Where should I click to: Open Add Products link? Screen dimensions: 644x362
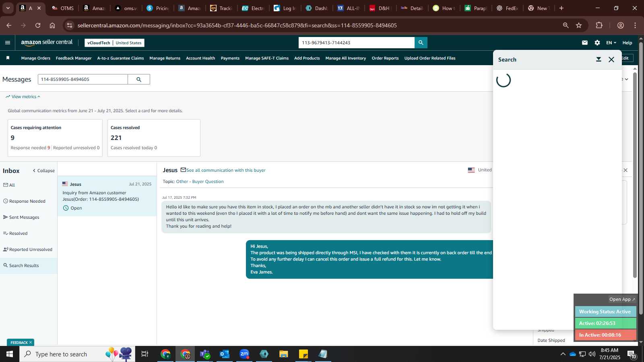[x=307, y=58]
